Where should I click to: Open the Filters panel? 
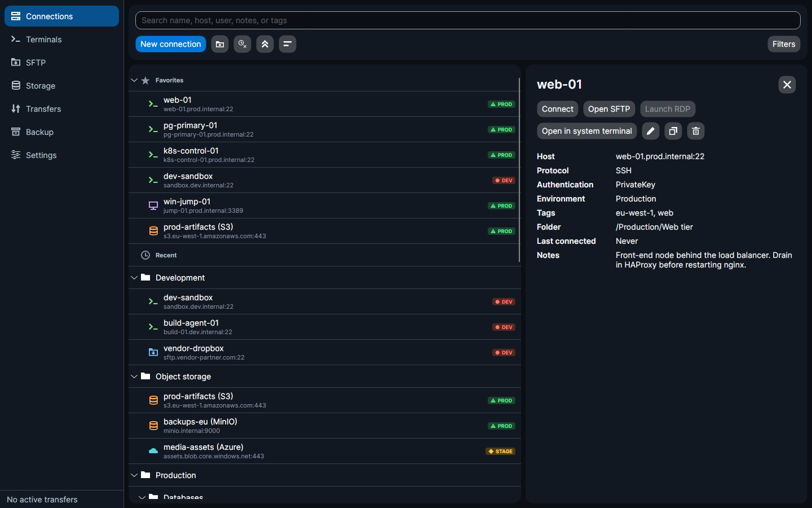(784, 44)
